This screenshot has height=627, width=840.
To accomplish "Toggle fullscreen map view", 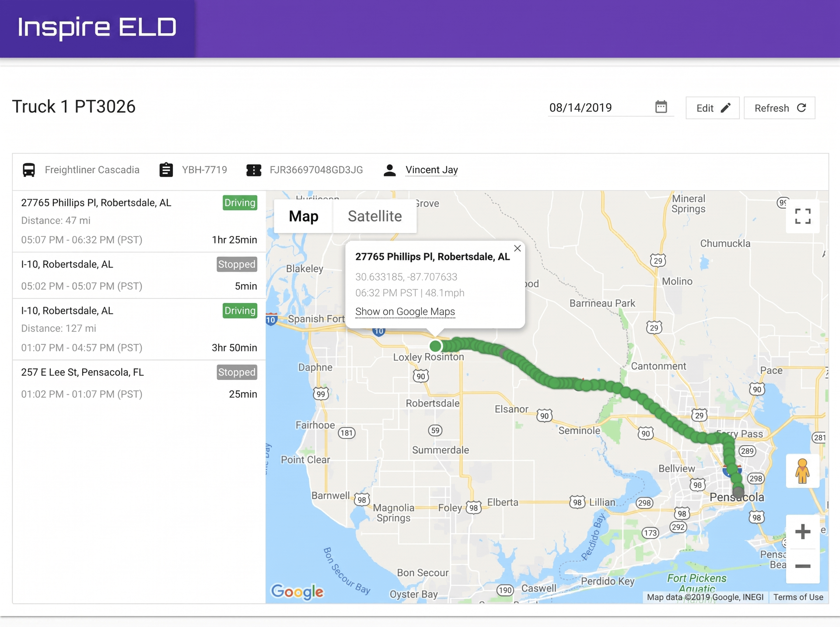I will coord(803,216).
